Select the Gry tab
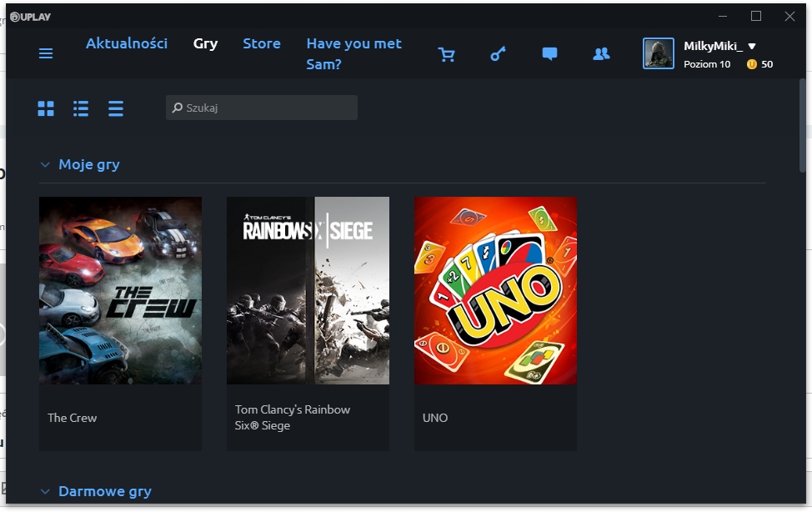The width and height of the screenshot is (812, 512). click(205, 43)
